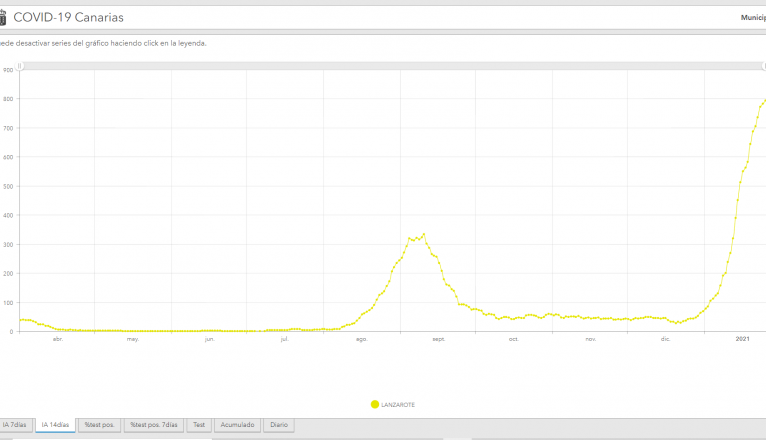Grab the left handle of chart range scrollbar
This screenshot has height=440, width=766.
[20, 66]
